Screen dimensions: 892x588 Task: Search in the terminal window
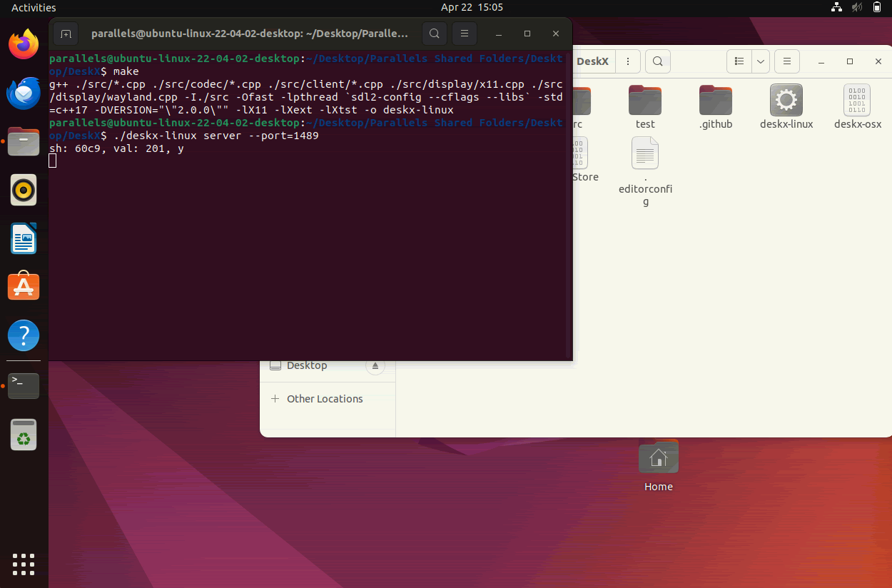pos(435,34)
